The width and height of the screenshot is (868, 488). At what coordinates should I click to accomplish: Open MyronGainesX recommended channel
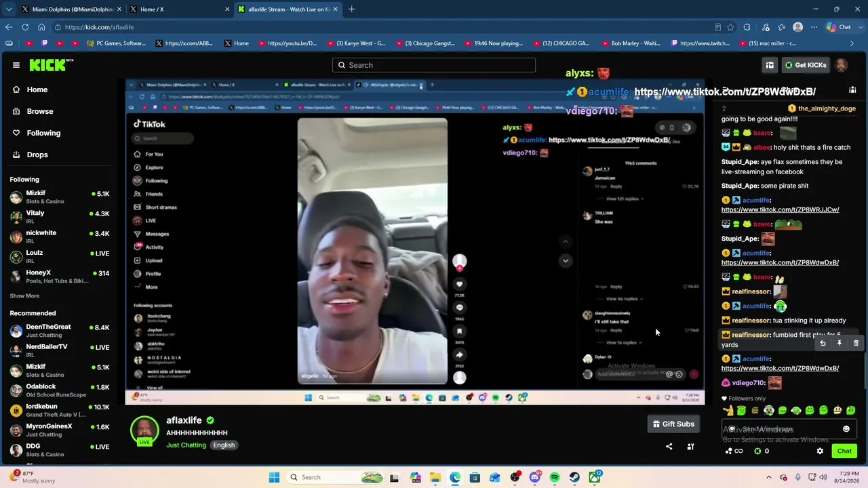click(60, 430)
